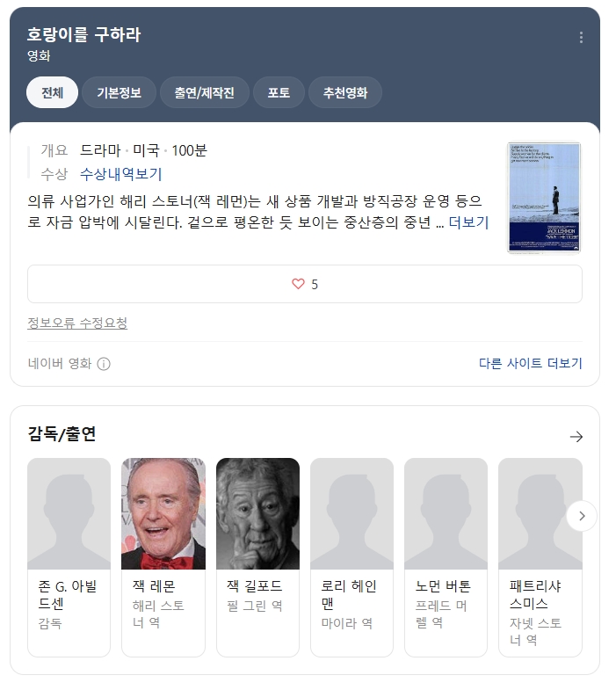Click the info icon beside 네이버 영화
Screen dimensions: 616x690
pos(104,364)
